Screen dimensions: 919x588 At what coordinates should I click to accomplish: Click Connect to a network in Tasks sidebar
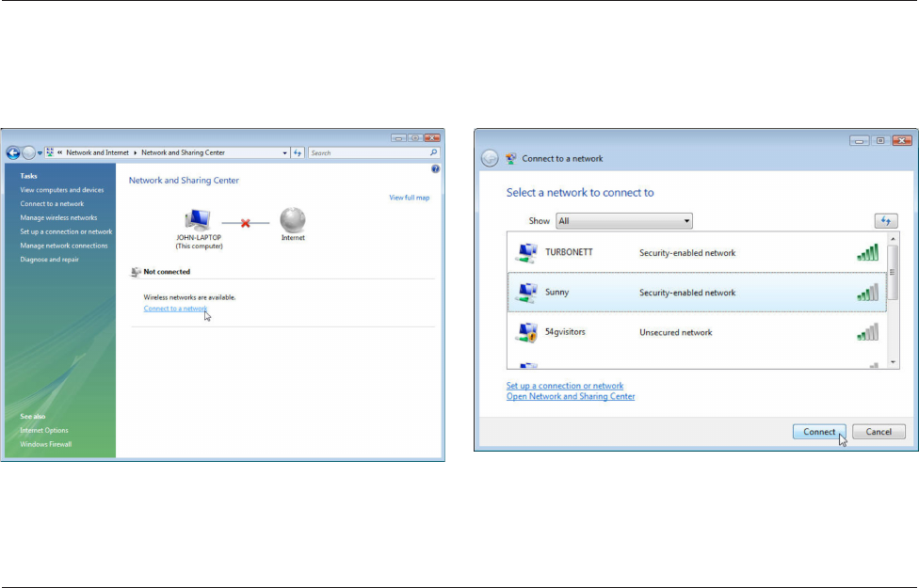(52, 204)
